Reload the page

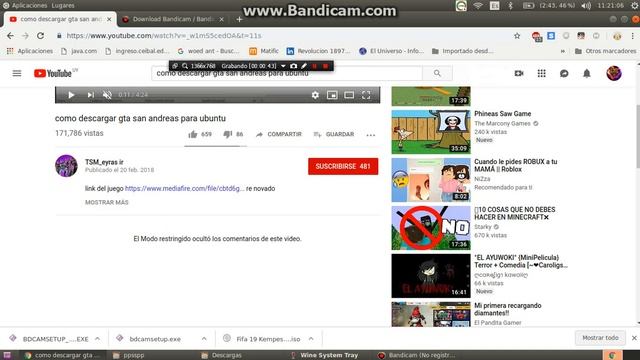(40, 36)
